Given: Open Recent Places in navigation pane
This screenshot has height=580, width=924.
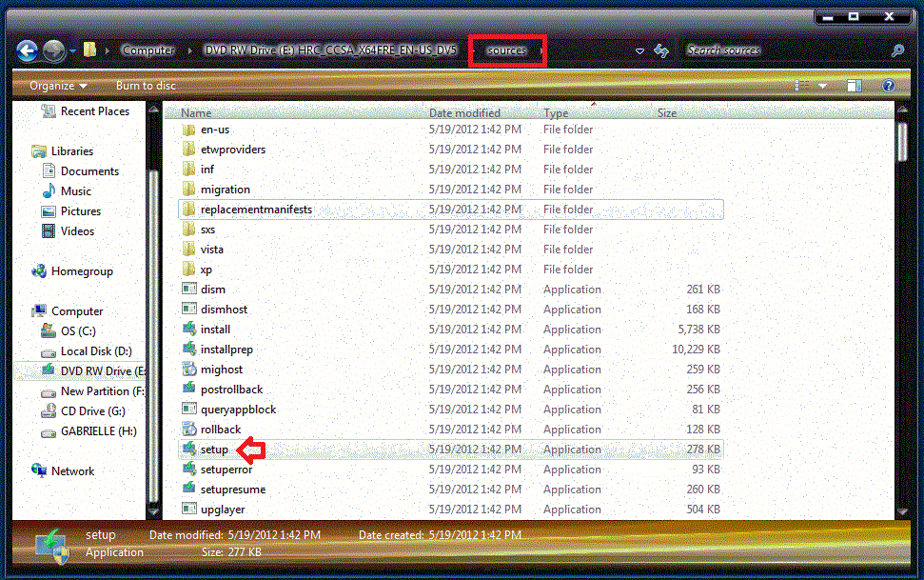Looking at the screenshot, I should point(86,110).
